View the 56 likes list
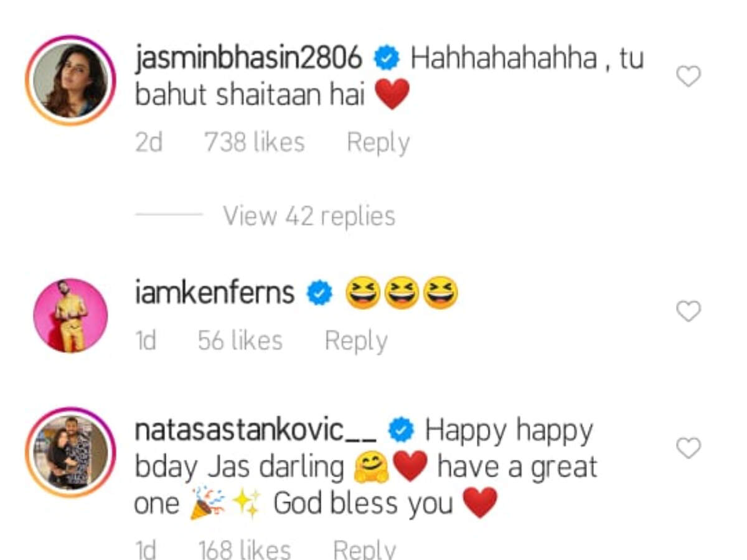Image resolution: width=747 pixels, height=560 pixels. [240, 341]
